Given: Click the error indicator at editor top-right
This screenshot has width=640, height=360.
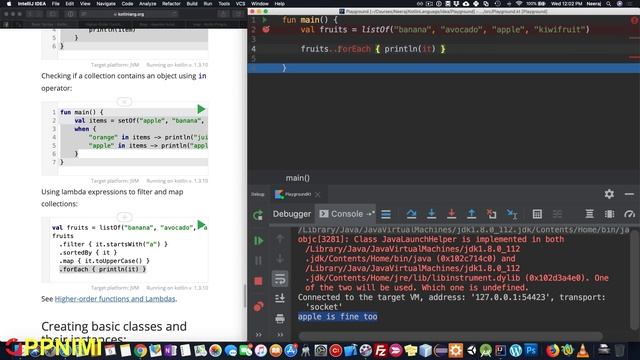Looking at the screenshot, I should click(x=634, y=20).
